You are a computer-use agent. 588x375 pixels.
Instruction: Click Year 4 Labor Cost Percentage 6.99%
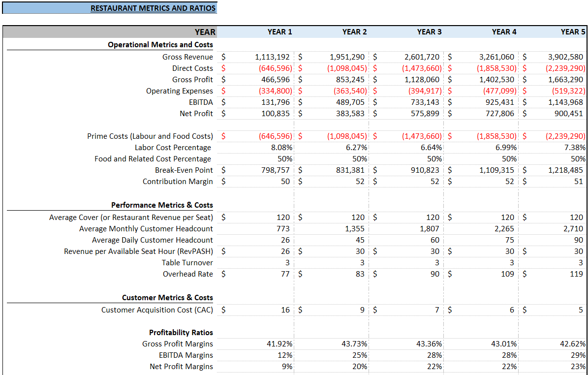506,147
